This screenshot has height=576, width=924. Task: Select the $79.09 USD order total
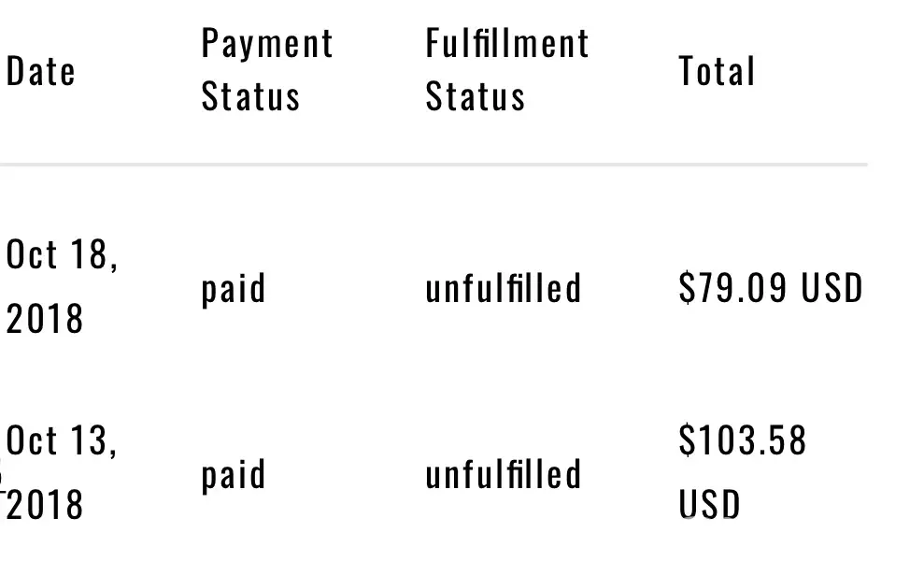(x=771, y=288)
